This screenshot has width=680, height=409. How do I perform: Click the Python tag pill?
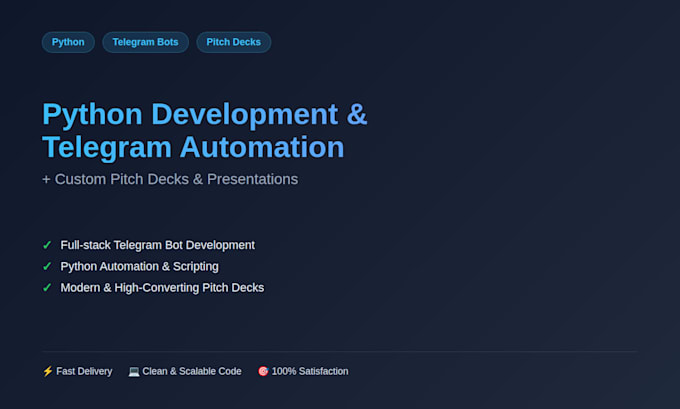[68, 42]
